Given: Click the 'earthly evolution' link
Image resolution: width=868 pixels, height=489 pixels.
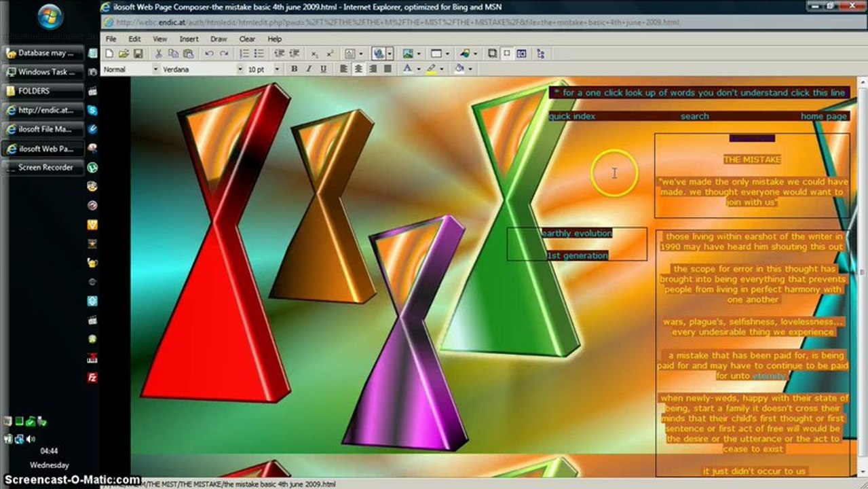Looking at the screenshot, I should point(577,233).
